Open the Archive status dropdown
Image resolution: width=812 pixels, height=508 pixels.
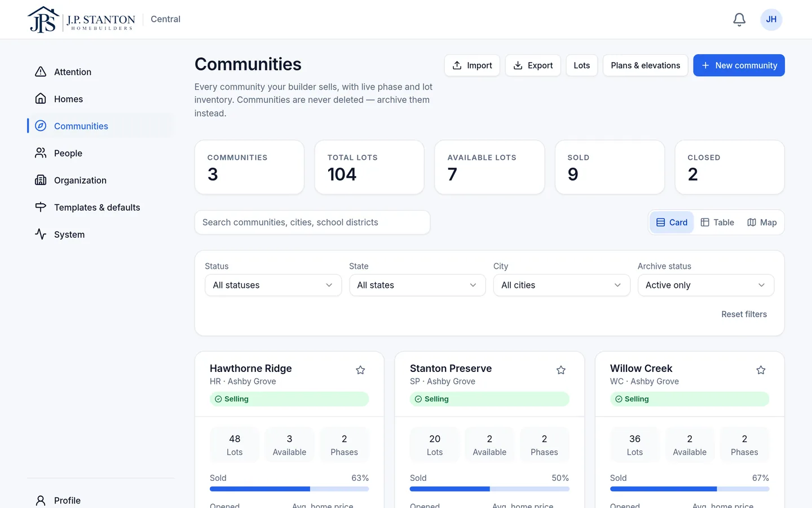point(706,285)
